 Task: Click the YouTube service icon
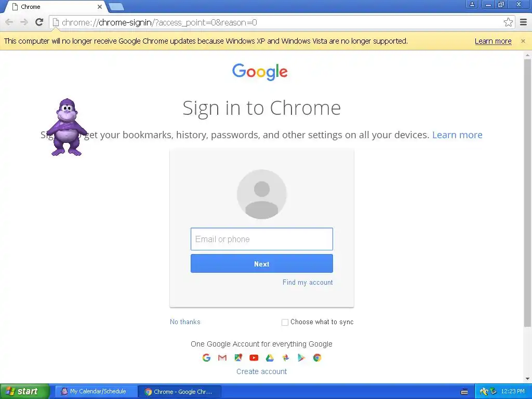(254, 357)
